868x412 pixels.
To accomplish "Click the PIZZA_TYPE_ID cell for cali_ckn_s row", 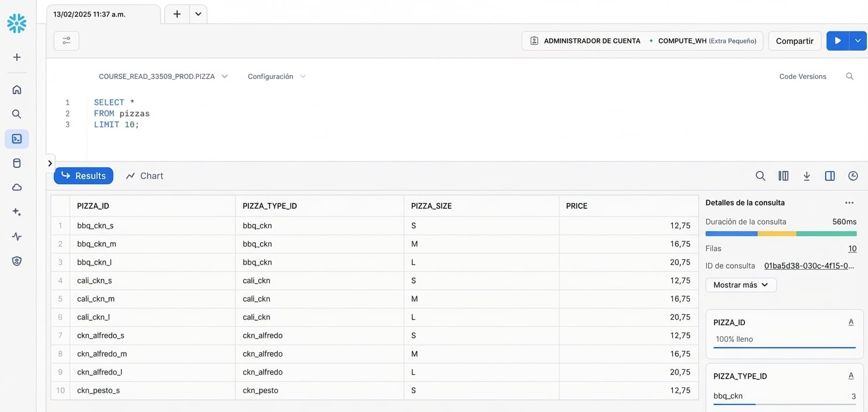I will click(320, 280).
